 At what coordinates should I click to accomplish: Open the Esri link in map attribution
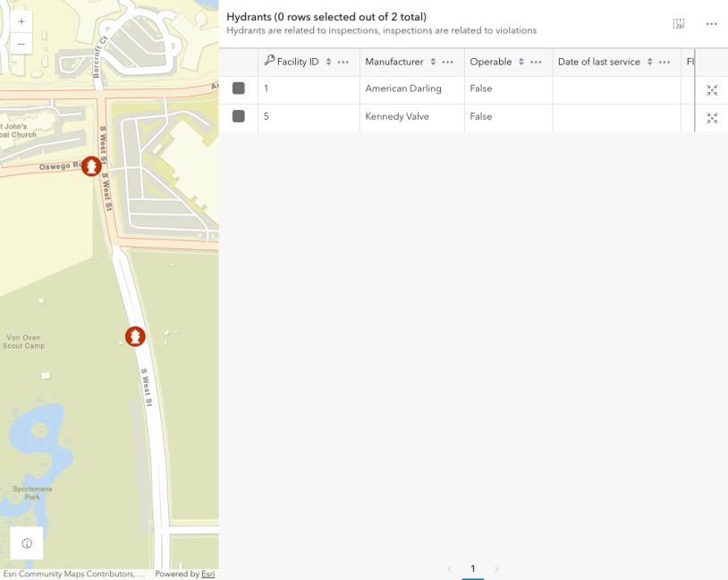point(207,574)
